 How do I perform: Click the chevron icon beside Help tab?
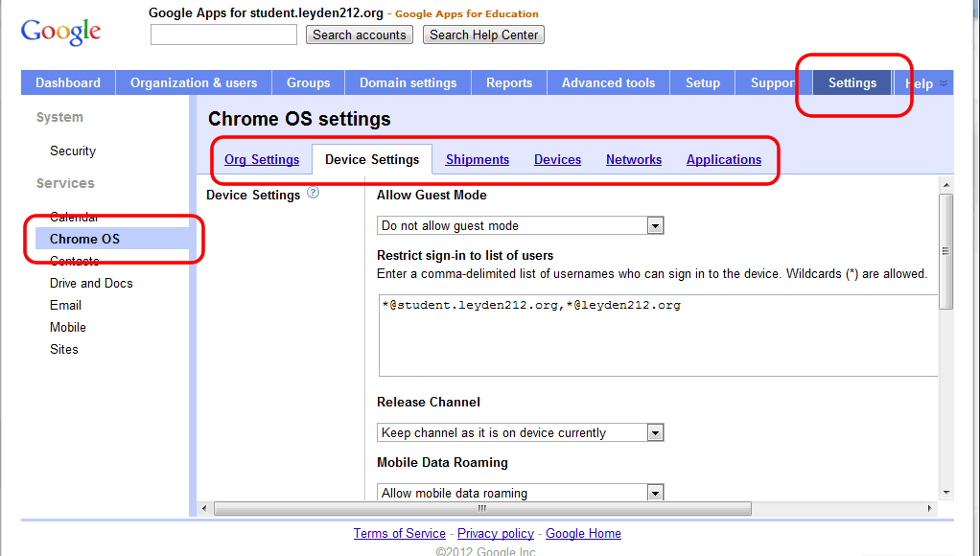[x=944, y=83]
